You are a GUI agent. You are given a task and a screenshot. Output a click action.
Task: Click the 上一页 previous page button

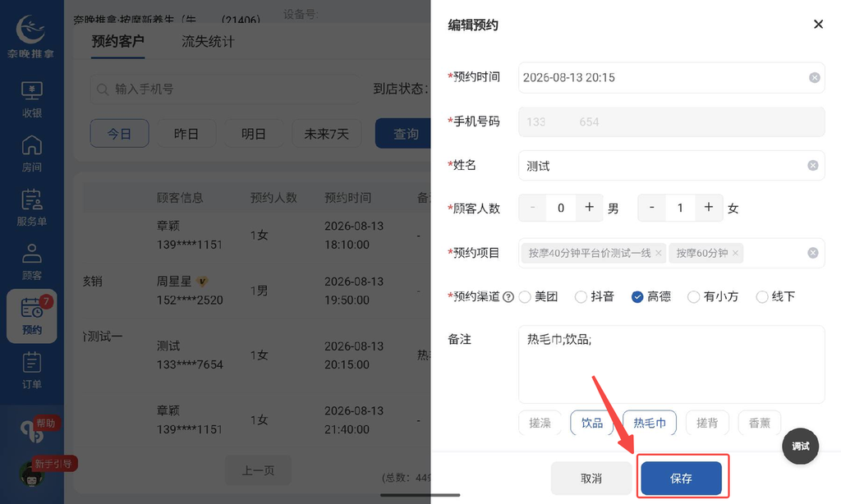258,470
